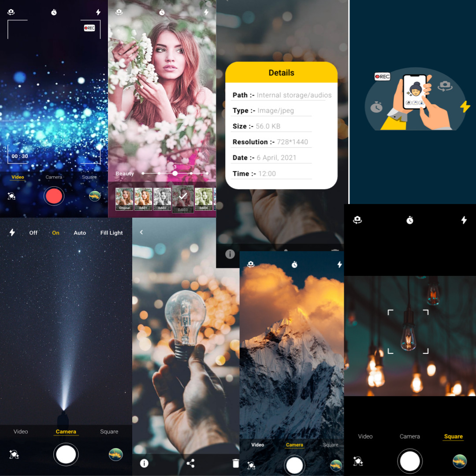Viewport: 476px width, 476px height.
Task: Tap the focus bracket around hanging bulb
Action: coord(408,331)
